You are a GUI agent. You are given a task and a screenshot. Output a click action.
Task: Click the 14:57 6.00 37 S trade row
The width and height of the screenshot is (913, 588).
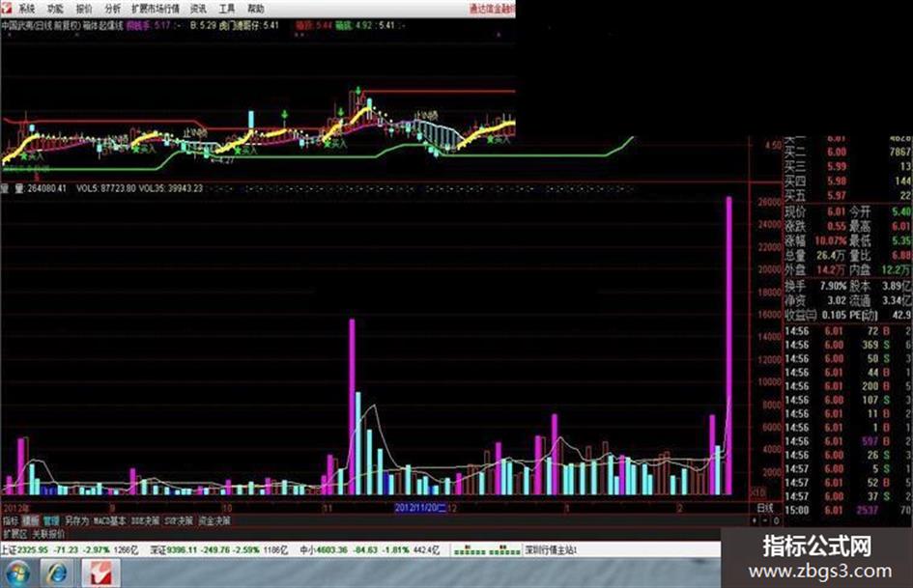click(x=848, y=496)
